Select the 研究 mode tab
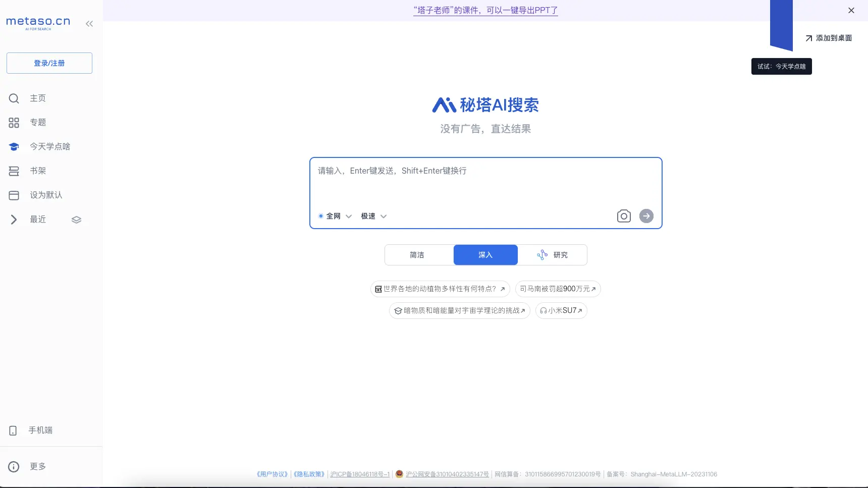868x488 pixels. point(553,255)
